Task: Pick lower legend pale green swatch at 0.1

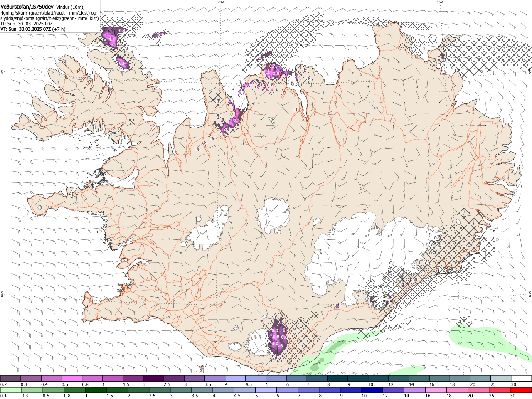Action: pos(11,390)
